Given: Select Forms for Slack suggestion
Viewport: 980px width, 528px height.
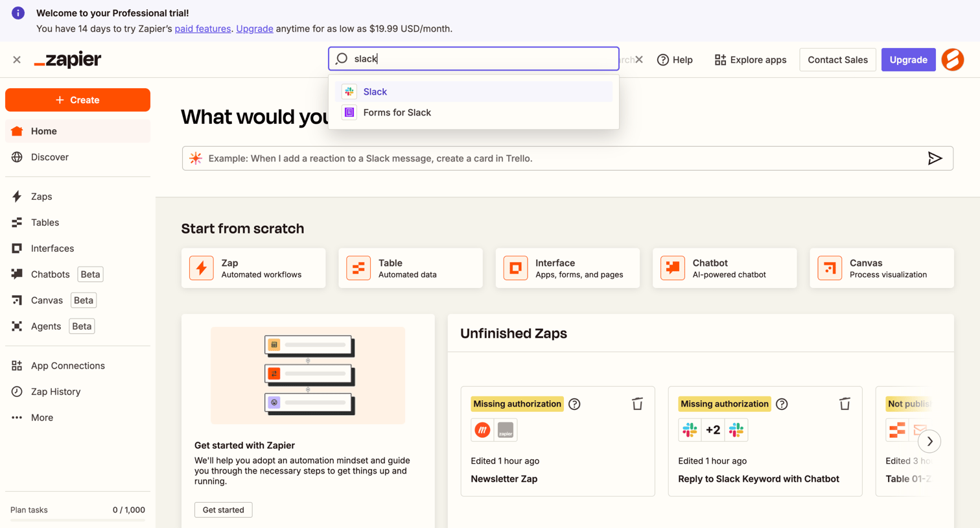Looking at the screenshot, I should 474,112.
